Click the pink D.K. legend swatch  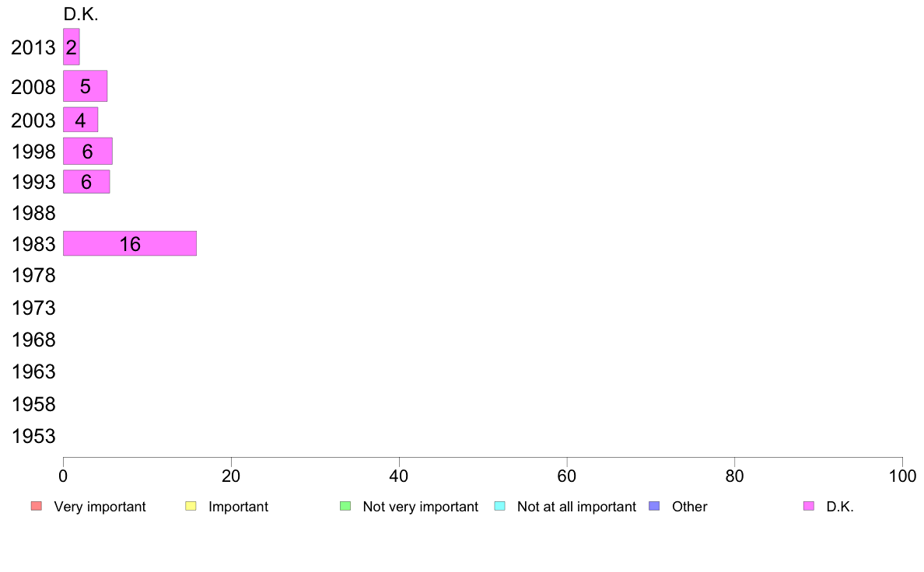tap(809, 506)
